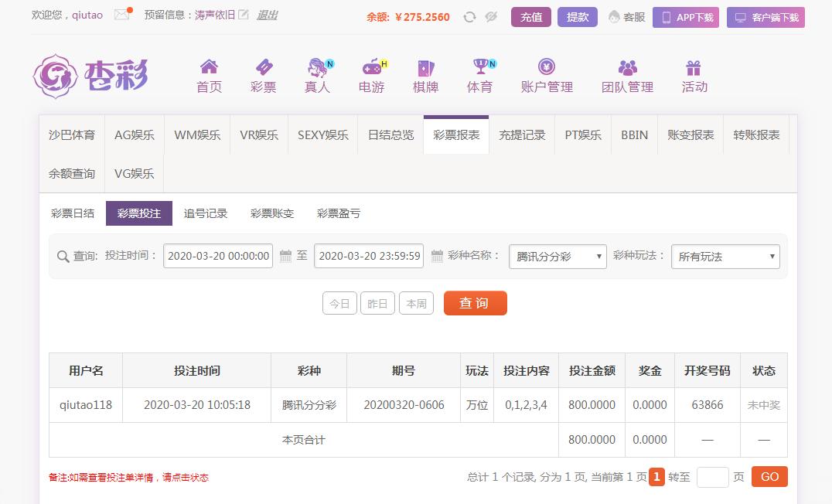Click username cell qiutao118

(x=86, y=405)
